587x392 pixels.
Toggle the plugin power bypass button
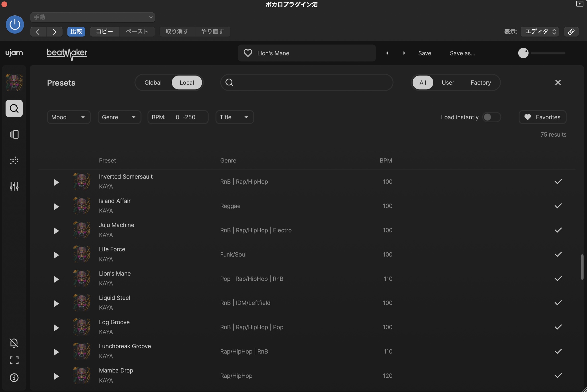click(x=15, y=24)
